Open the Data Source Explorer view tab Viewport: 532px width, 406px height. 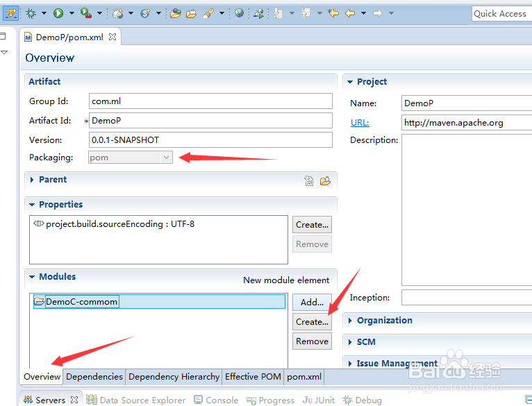135,400
